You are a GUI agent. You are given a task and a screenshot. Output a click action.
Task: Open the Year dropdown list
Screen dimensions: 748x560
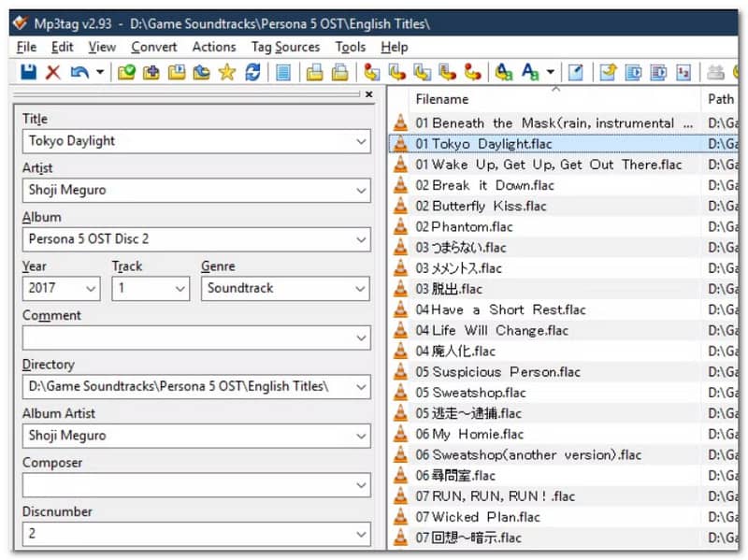(x=91, y=289)
